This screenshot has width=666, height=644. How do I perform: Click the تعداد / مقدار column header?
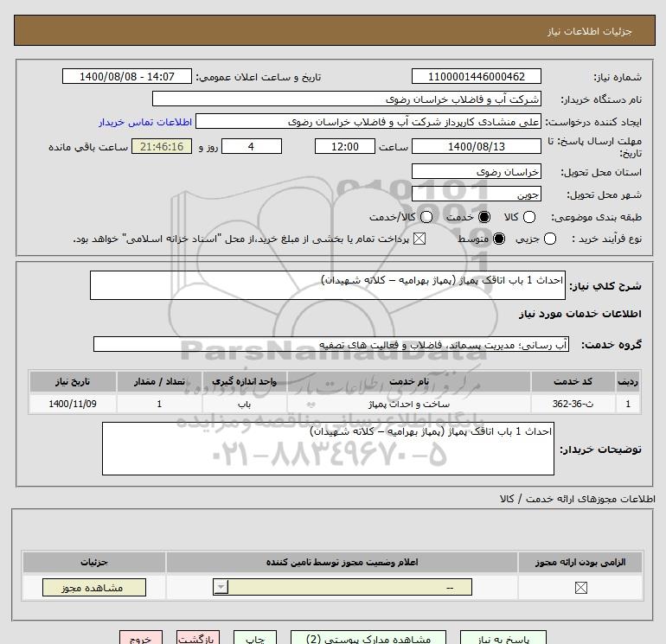tap(159, 381)
